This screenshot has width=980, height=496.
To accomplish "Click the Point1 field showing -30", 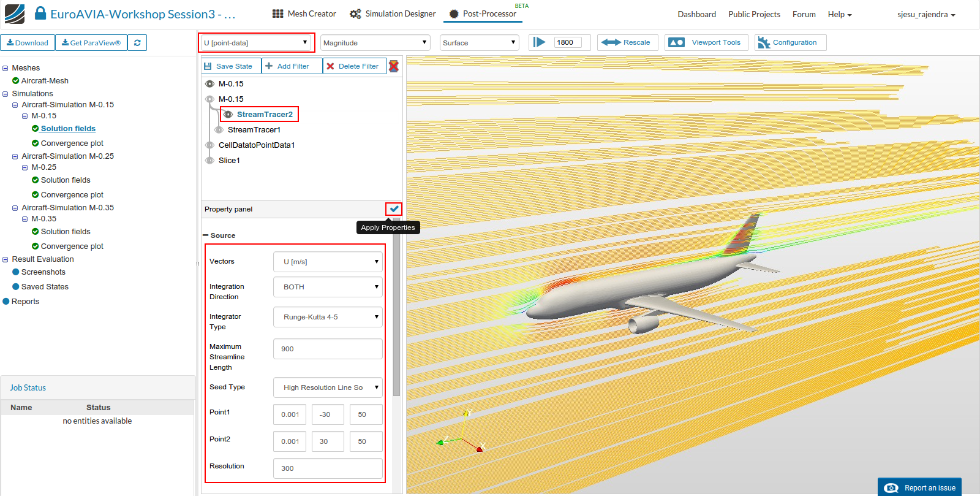I will pos(328,414).
